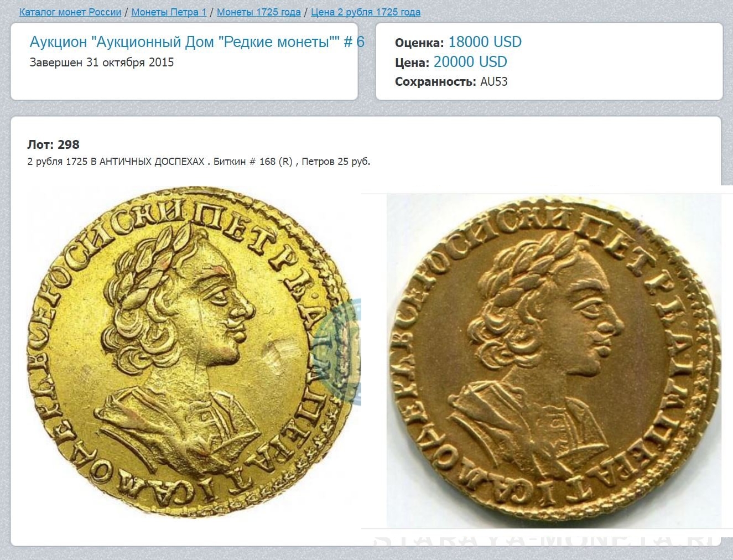Click the 20000 USD price value
The image size is (733, 560).
[470, 62]
